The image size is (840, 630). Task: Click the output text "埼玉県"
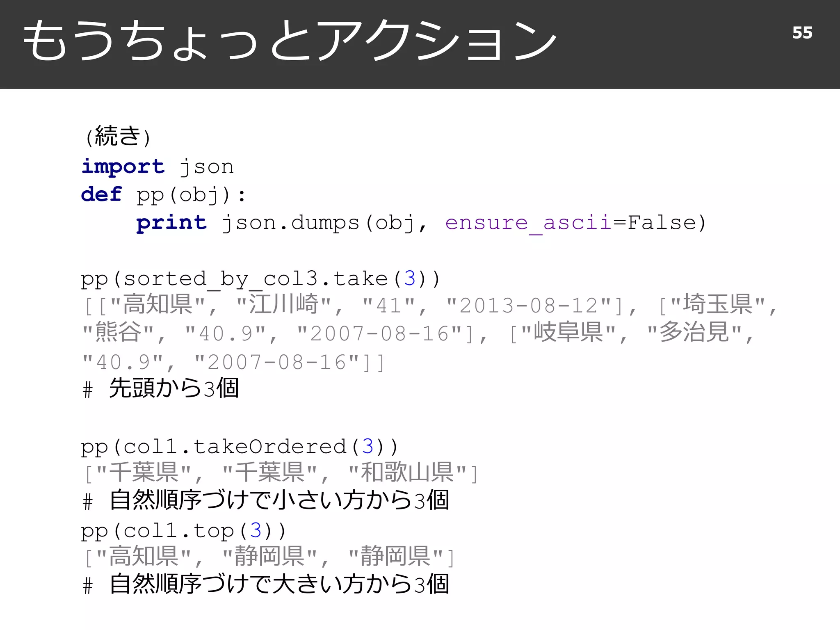point(718,305)
